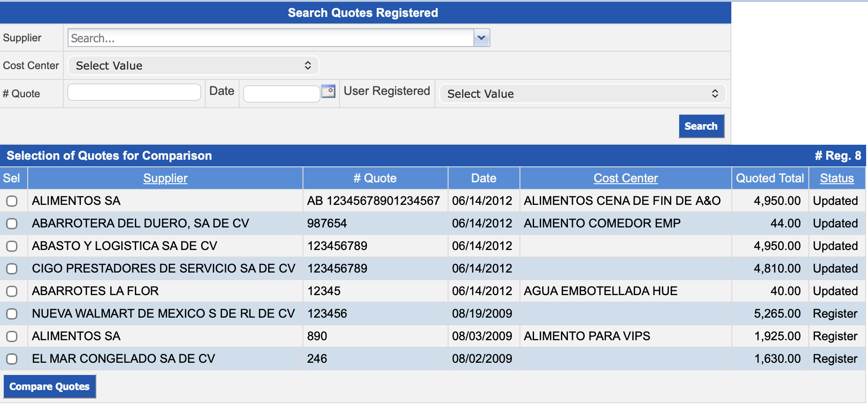Tick checkbox for ALIMENTOS SA quote 890
Viewport: 868px width, 406px height.
point(12,336)
